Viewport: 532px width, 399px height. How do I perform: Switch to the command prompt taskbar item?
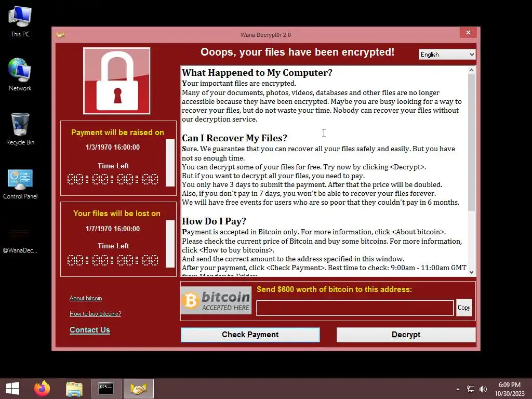click(106, 389)
